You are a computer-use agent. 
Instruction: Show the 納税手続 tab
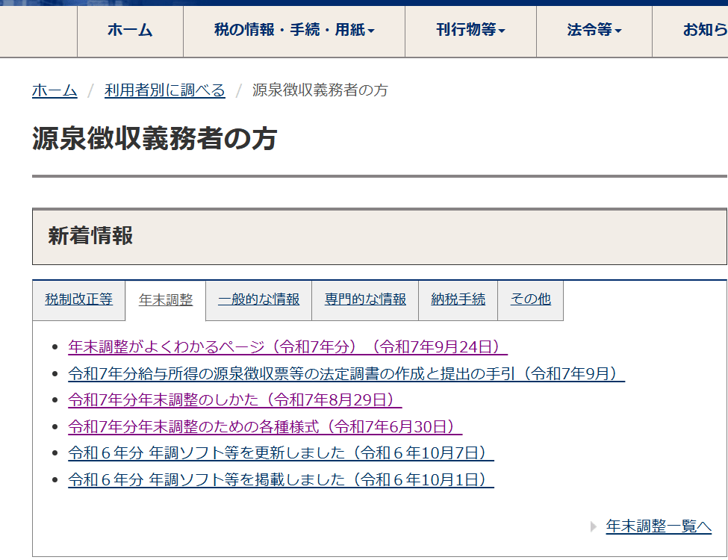(458, 299)
